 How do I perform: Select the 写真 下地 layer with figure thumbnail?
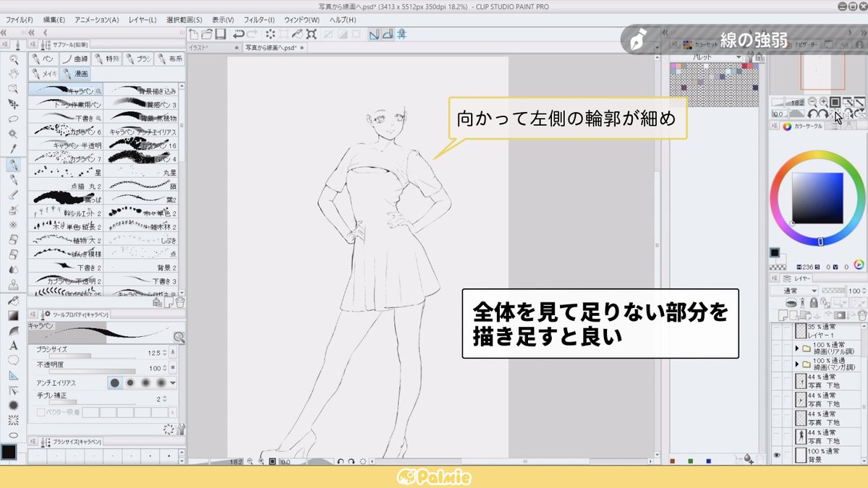(820, 436)
